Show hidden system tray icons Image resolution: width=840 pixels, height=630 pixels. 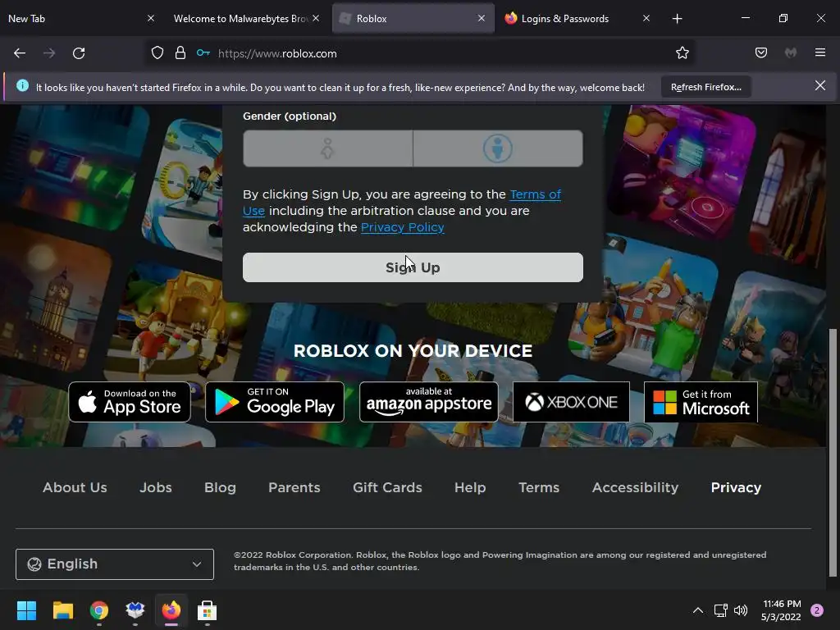click(x=698, y=610)
